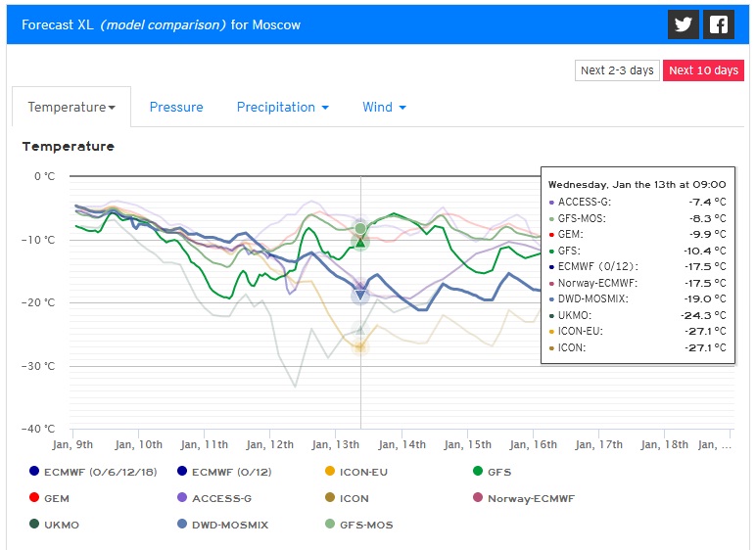Click the Jan, 11th axis label
This screenshot has width=756, height=550.
click(204, 444)
